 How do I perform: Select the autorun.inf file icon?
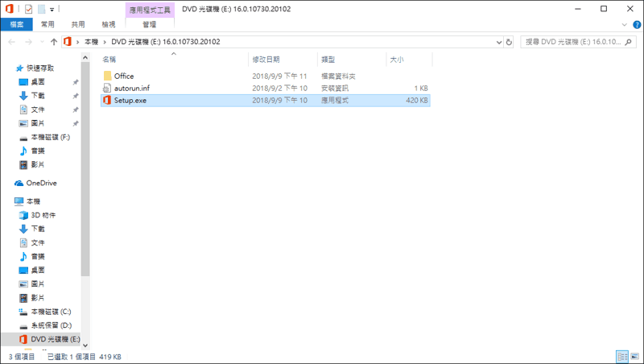(x=107, y=88)
